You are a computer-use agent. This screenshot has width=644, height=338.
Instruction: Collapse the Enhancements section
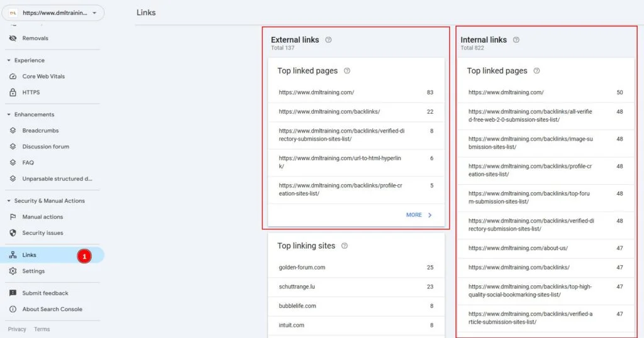click(9, 114)
